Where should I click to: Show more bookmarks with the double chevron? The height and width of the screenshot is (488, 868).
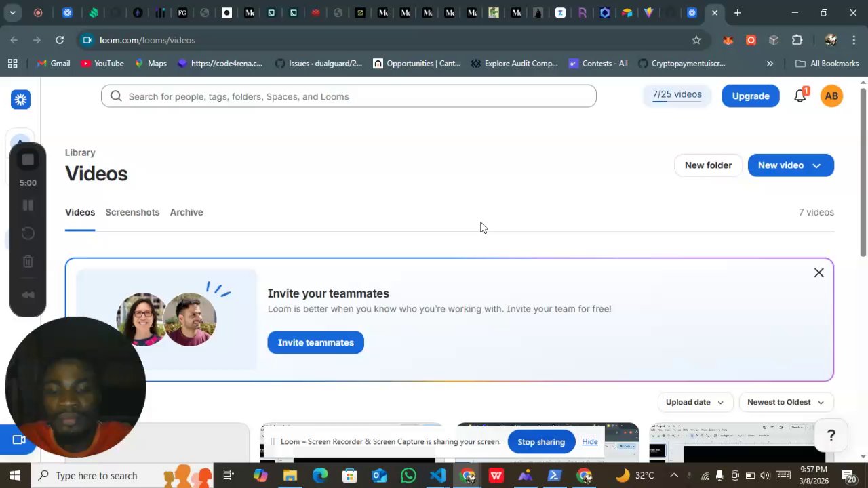[x=770, y=63]
